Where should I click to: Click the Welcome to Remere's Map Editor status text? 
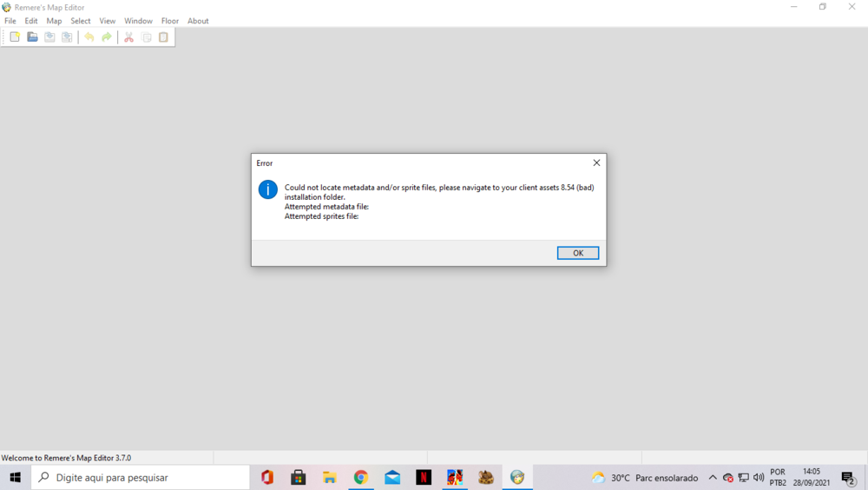[x=66, y=458]
